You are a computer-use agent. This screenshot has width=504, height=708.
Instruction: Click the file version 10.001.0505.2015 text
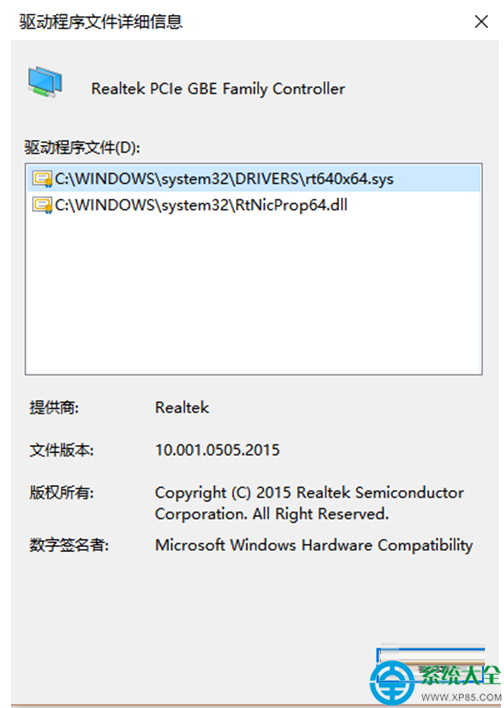[217, 450]
